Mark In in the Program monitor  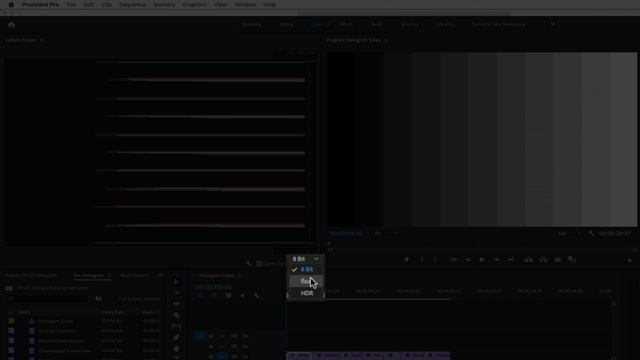422,260
